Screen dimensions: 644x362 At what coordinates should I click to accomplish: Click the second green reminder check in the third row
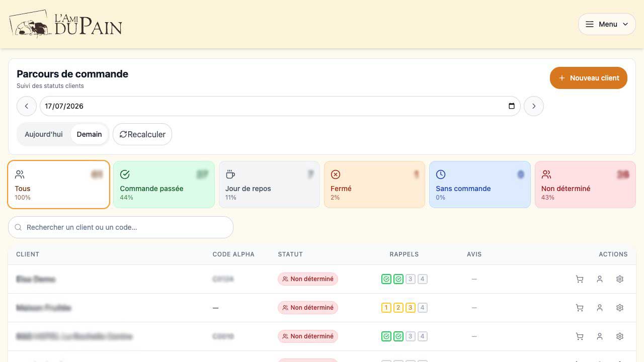[x=398, y=336]
